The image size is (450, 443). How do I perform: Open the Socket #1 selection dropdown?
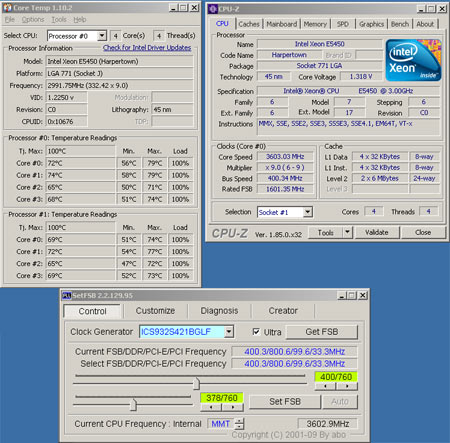coord(308,212)
